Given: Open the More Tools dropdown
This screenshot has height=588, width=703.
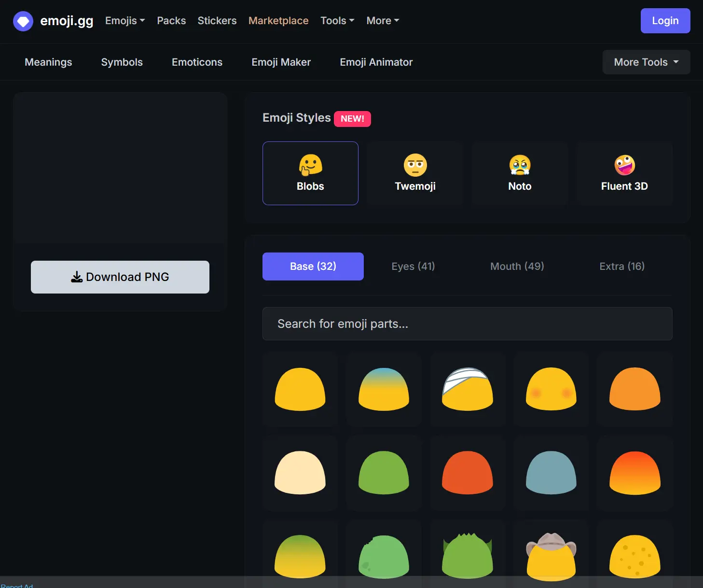Looking at the screenshot, I should (x=646, y=62).
